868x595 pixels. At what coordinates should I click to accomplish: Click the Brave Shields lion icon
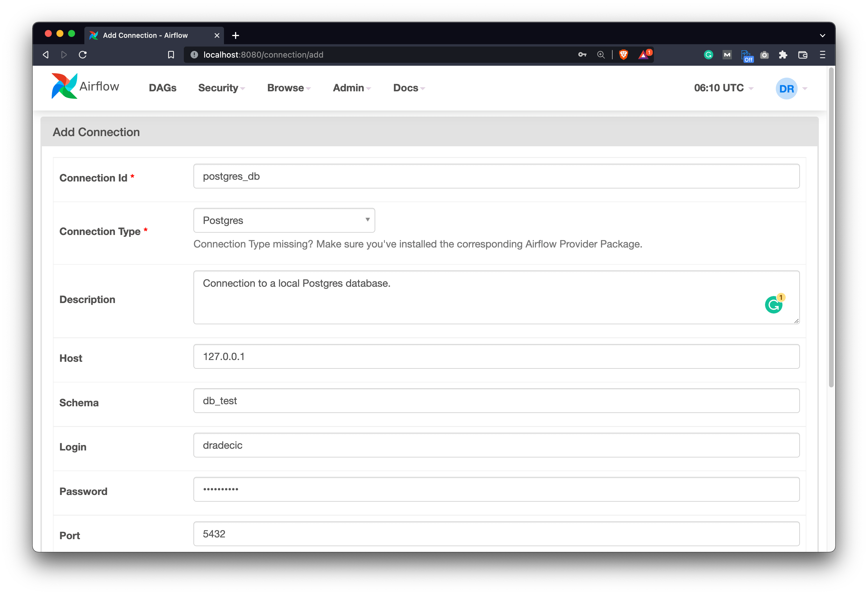click(623, 55)
